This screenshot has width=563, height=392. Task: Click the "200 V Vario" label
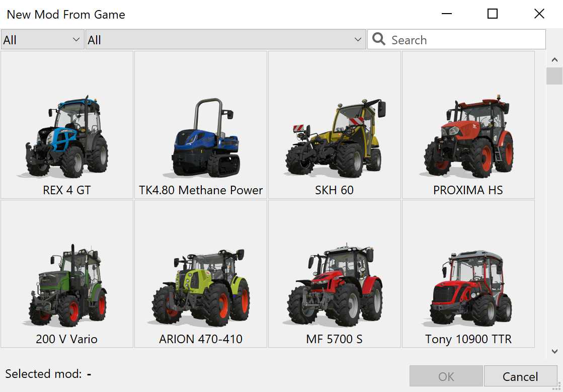[67, 339]
